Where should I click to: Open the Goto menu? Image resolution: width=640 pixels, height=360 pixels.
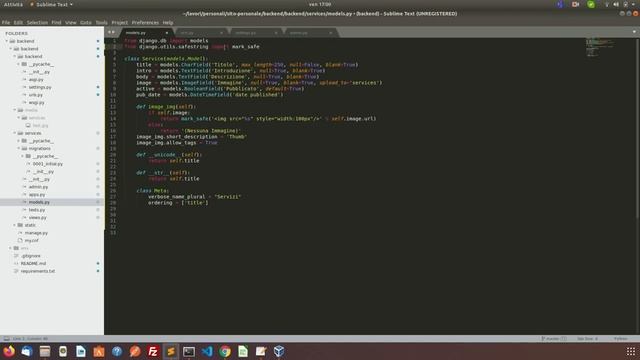tap(86, 22)
